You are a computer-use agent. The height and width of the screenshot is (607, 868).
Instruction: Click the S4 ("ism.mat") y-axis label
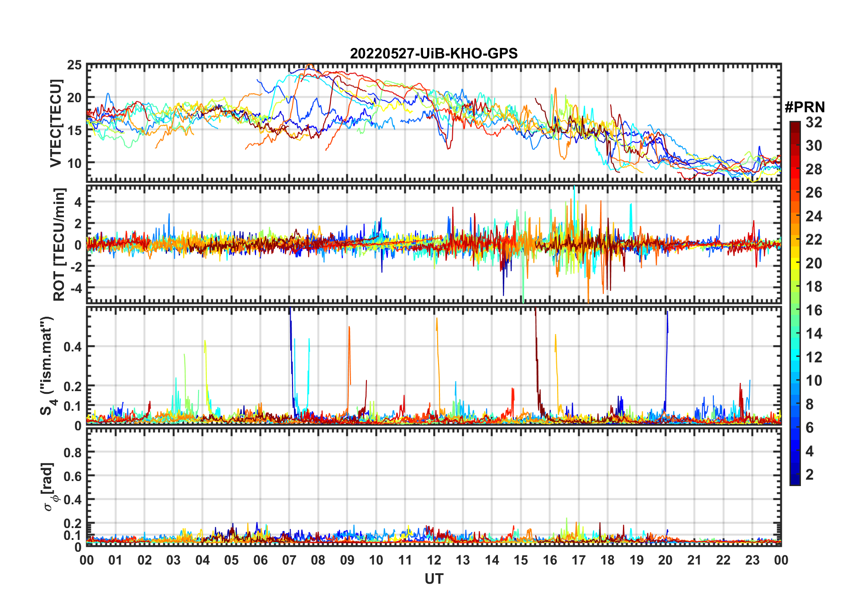[47, 366]
